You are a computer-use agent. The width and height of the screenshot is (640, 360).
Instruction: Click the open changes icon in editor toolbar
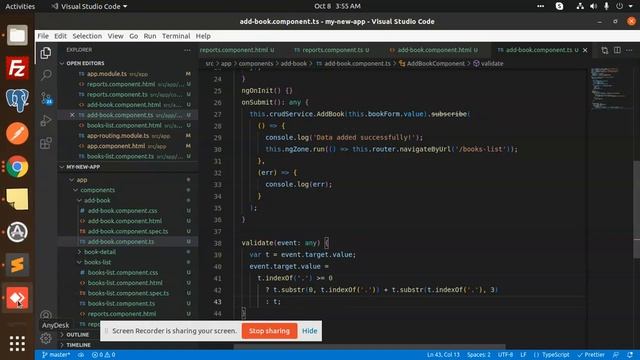click(x=604, y=50)
